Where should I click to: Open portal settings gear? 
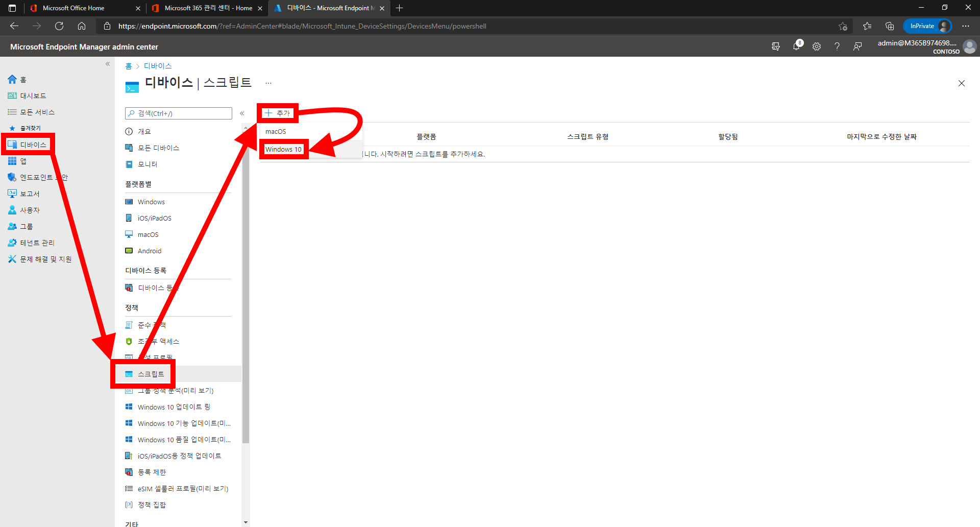[x=817, y=46]
